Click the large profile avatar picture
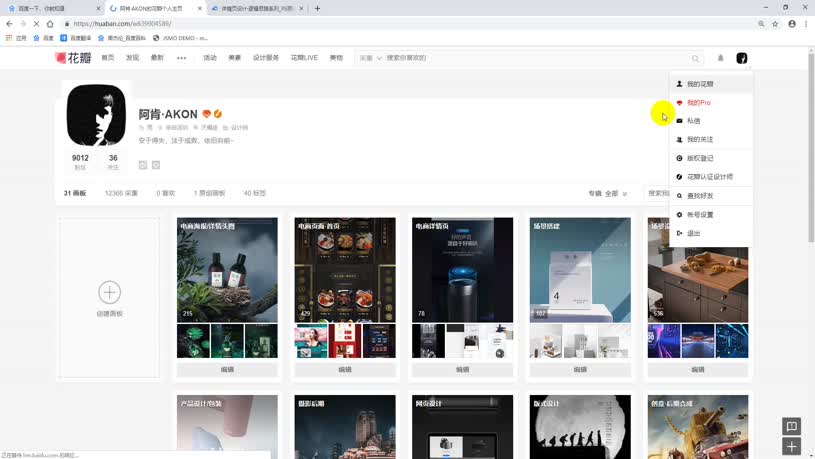Screen dimensions: 815x459 pyautogui.click(x=96, y=115)
